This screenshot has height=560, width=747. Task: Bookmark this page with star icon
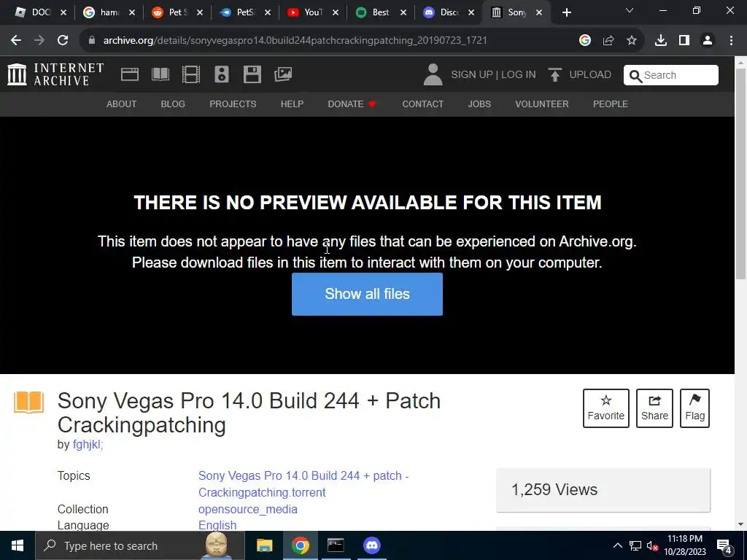632,41
